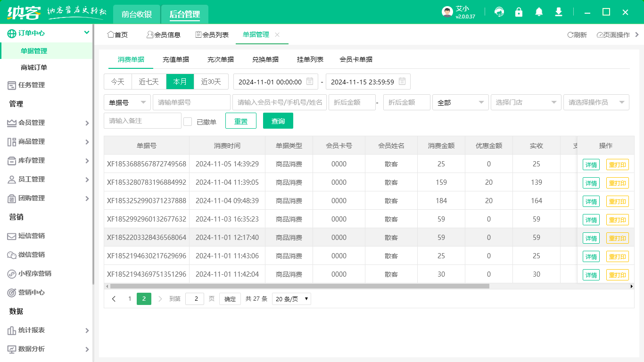Open the 选择门店 store selector dropdown
644x362 pixels.
click(526, 102)
